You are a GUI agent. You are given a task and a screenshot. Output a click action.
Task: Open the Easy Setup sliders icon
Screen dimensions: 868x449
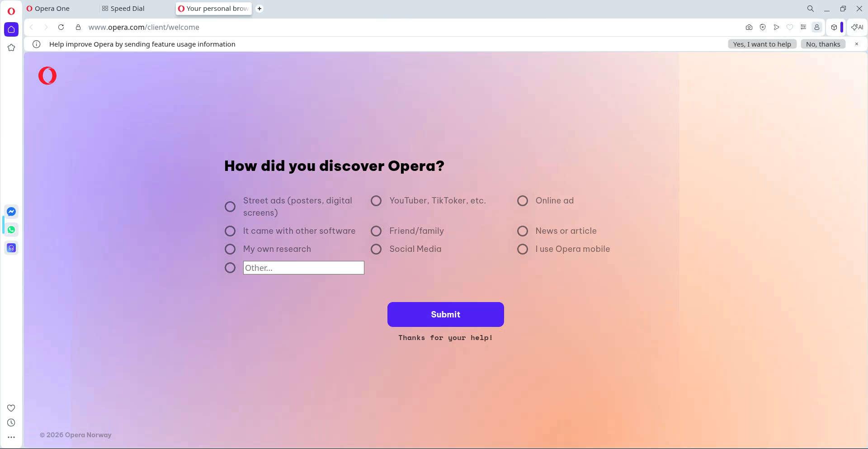click(803, 27)
